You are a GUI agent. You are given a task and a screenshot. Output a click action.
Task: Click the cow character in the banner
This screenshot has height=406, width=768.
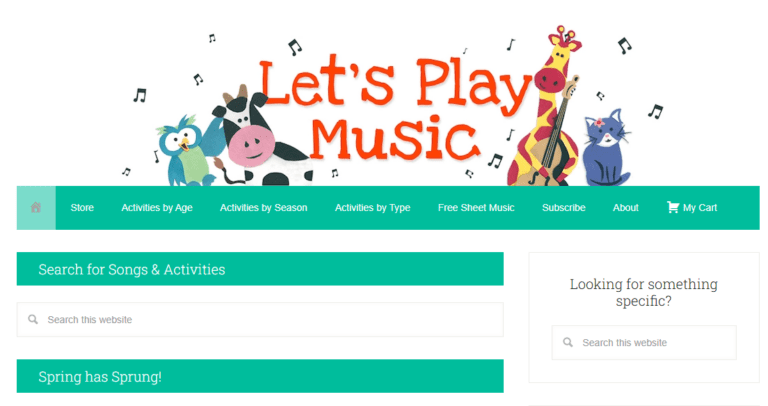pyautogui.click(x=260, y=140)
